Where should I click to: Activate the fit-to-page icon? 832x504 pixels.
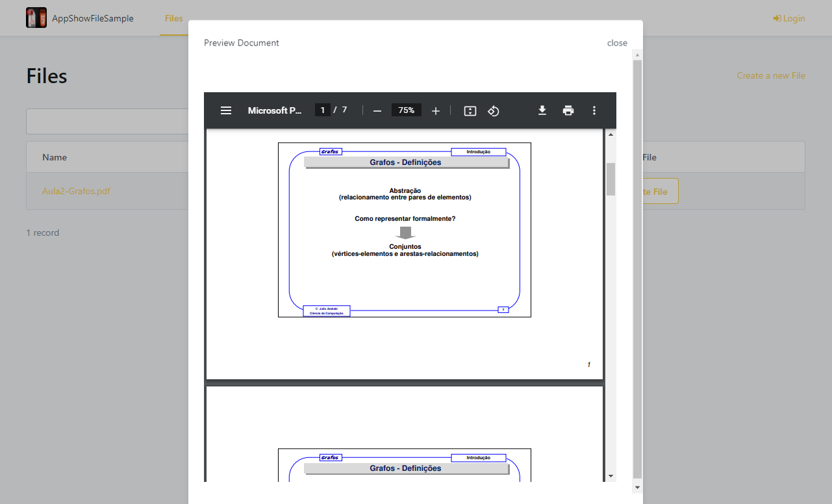point(470,110)
